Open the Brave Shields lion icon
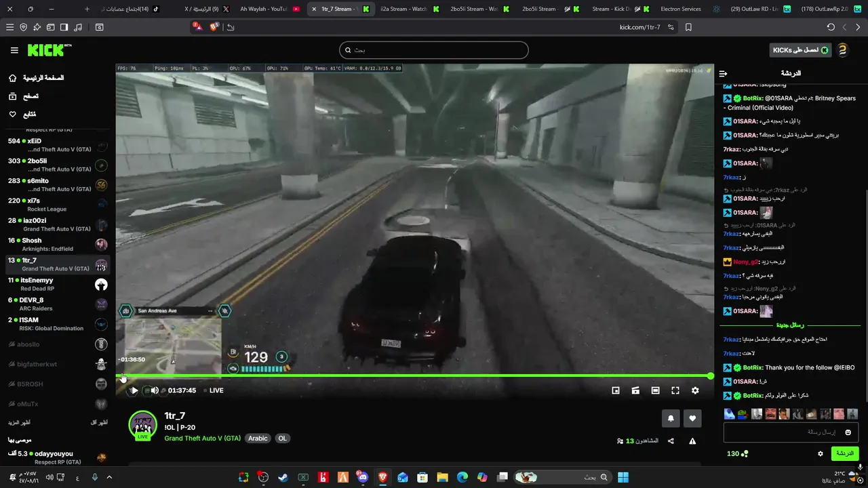The image size is (868, 488). pos(214,27)
